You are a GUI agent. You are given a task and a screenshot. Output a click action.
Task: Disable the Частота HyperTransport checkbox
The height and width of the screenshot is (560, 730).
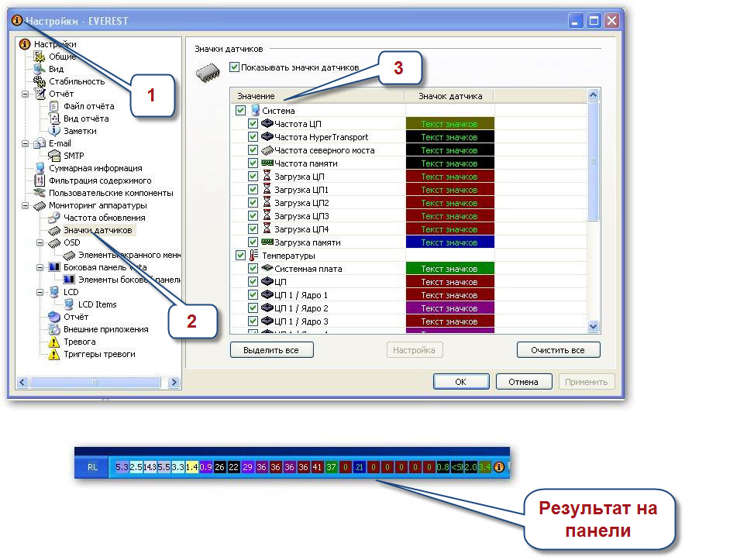(x=253, y=137)
